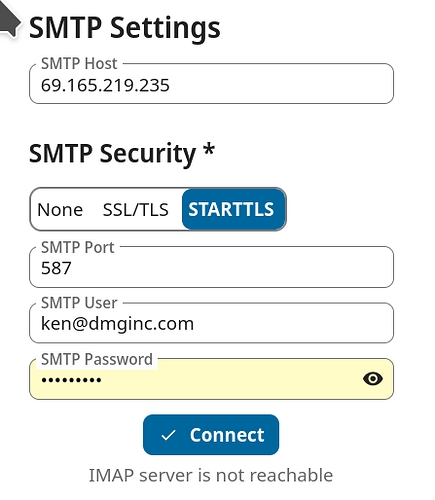
Task: Choose SSL/TLS security option
Action: tap(135, 210)
